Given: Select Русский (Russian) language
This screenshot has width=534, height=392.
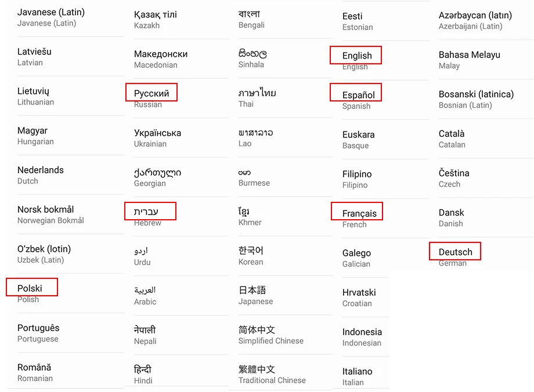Looking at the screenshot, I should click(x=151, y=93).
